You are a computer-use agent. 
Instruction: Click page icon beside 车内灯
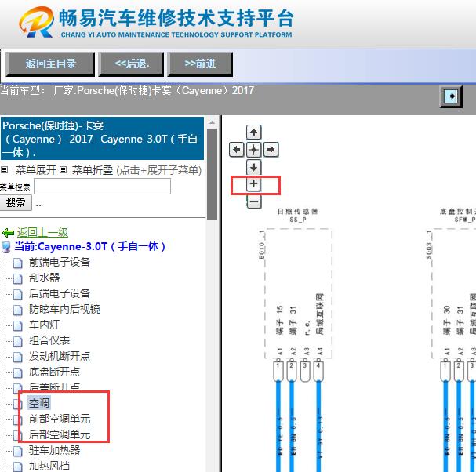[18, 325]
